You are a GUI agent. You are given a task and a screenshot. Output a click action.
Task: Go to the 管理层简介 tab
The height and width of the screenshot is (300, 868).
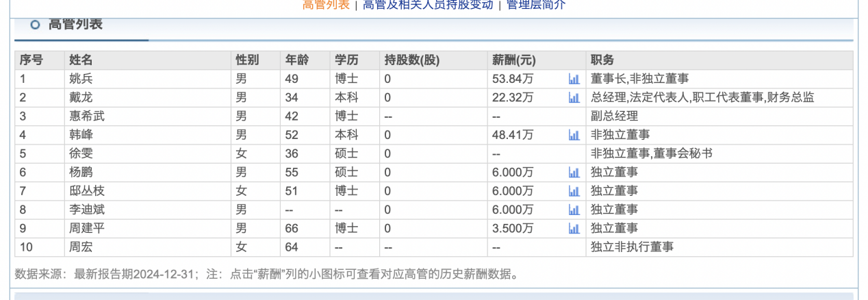[536, 5]
